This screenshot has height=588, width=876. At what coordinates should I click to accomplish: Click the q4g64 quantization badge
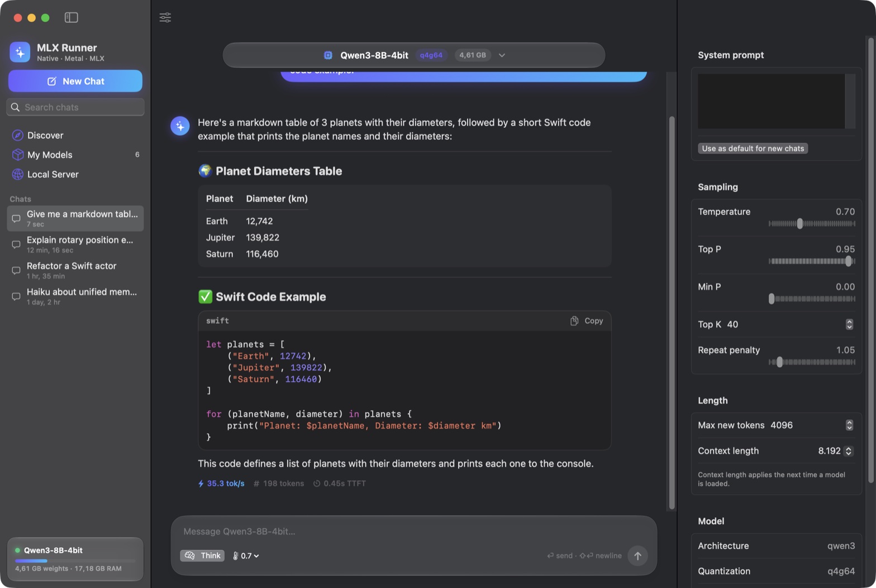click(431, 55)
